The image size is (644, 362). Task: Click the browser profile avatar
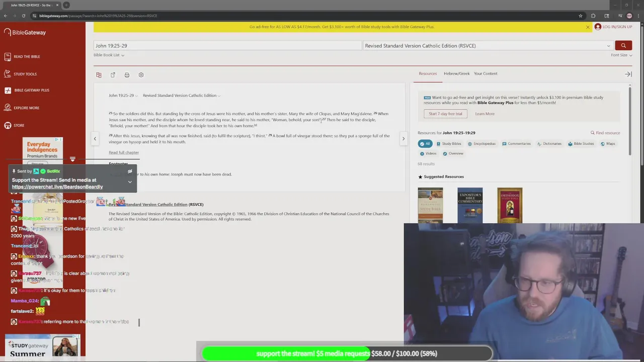coord(629,16)
